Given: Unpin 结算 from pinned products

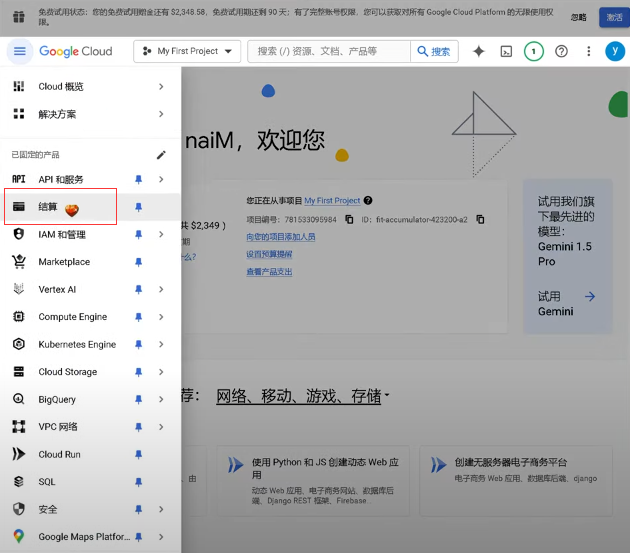Looking at the screenshot, I should tap(139, 207).
